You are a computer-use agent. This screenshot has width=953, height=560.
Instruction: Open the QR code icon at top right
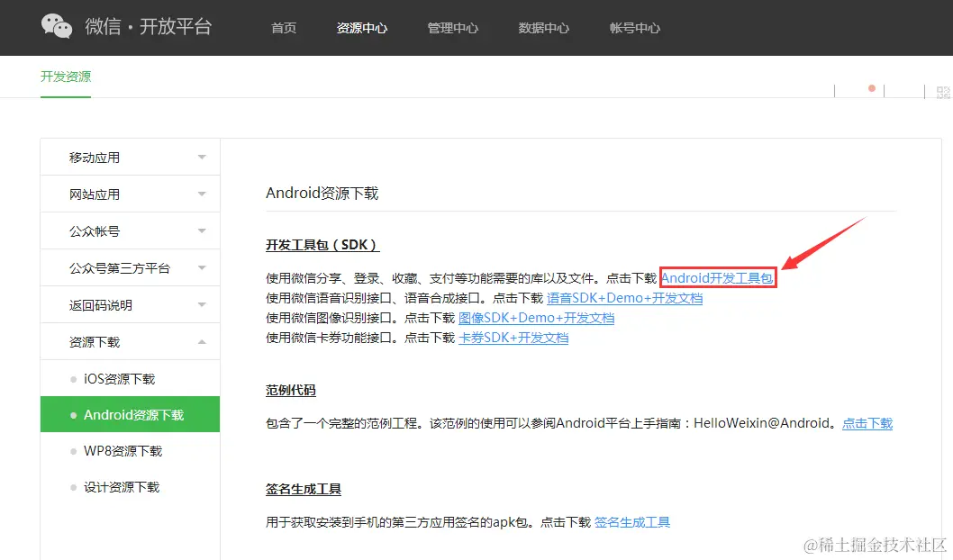coord(943,93)
